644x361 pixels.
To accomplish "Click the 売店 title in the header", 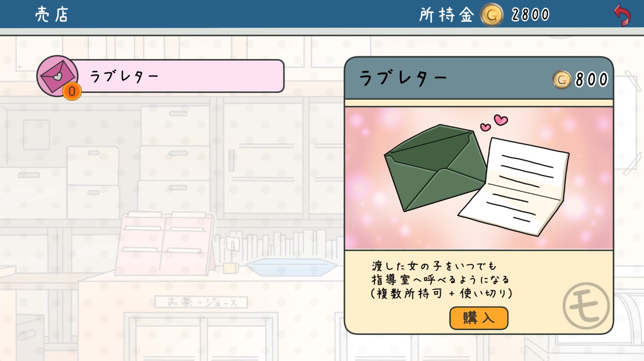I will (x=51, y=14).
